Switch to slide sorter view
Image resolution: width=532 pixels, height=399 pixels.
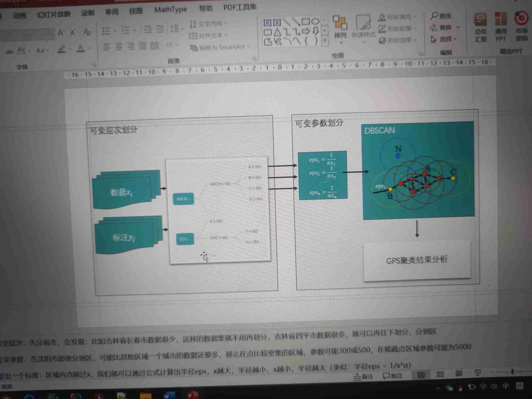click(440, 374)
